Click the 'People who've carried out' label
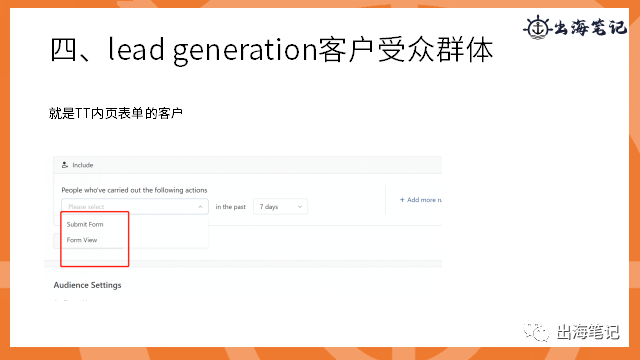Image resolution: width=640 pixels, height=360 pixels. click(134, 190)
